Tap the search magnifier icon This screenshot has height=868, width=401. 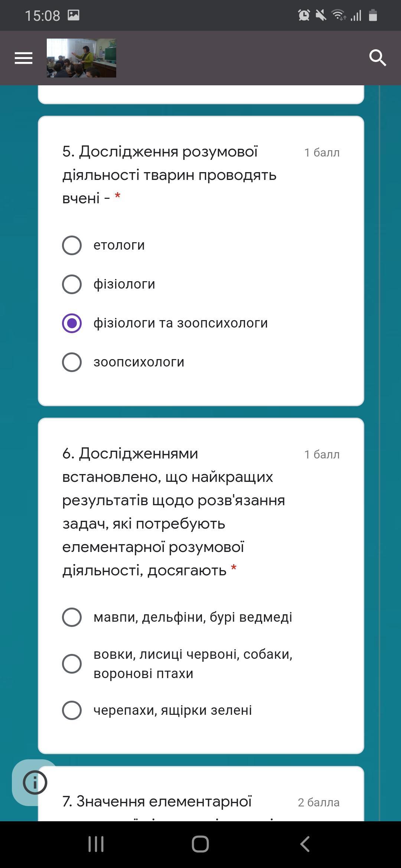pyautogui.click(x=378, y=58)
